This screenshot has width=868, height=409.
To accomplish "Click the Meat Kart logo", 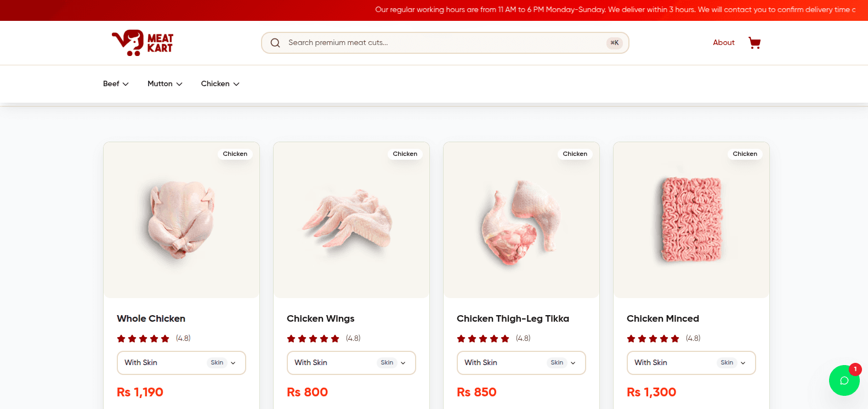I will [x=143, y=43].
